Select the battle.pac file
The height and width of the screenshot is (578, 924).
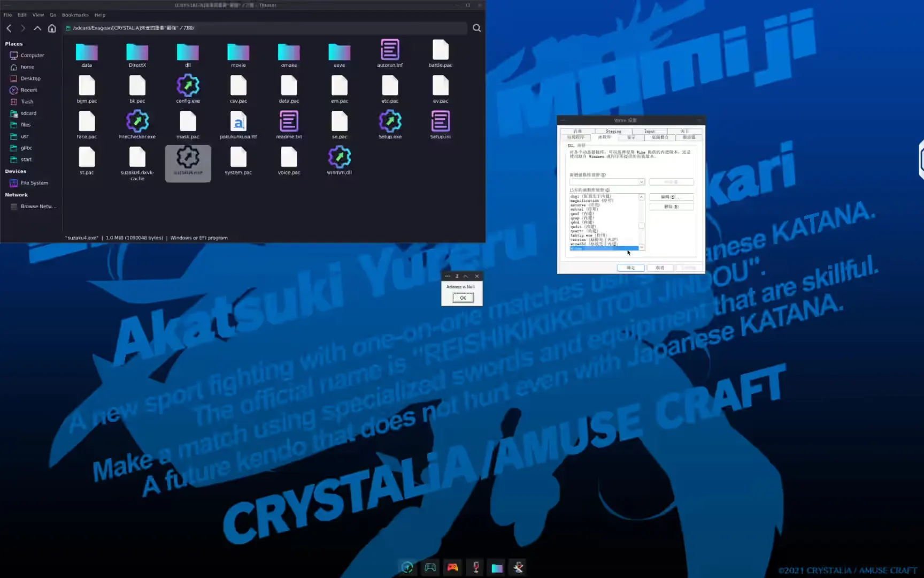(441, 54)
